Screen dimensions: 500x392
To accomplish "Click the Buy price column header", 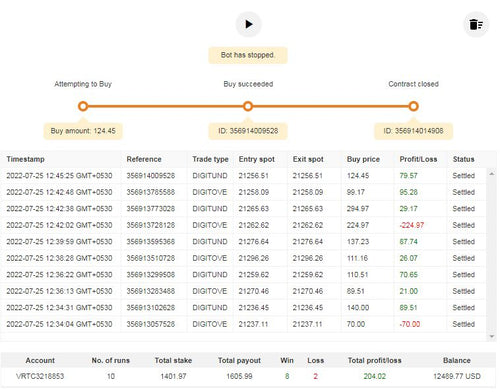I will (x=363, y=159).
